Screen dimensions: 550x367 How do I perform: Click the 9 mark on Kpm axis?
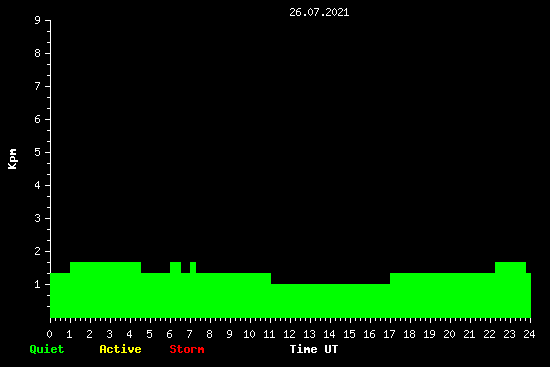(x=38, y=20)
